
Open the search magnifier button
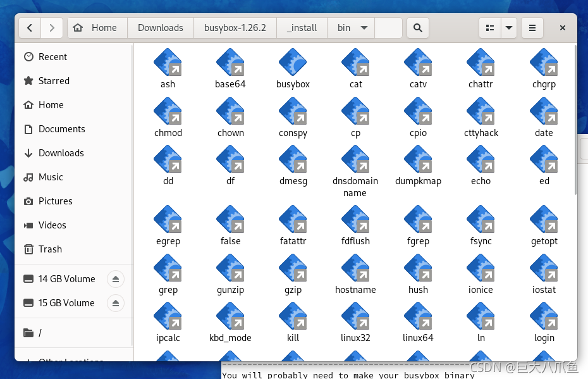point(418,28)
